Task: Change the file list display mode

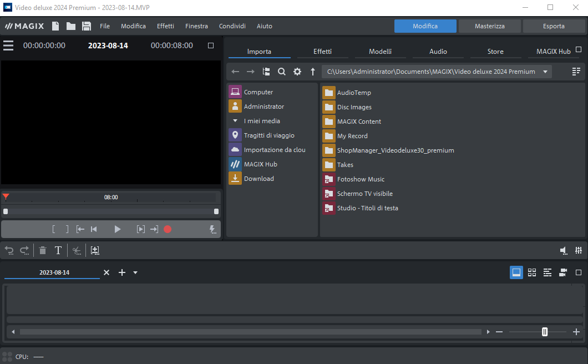Action: 576,72
